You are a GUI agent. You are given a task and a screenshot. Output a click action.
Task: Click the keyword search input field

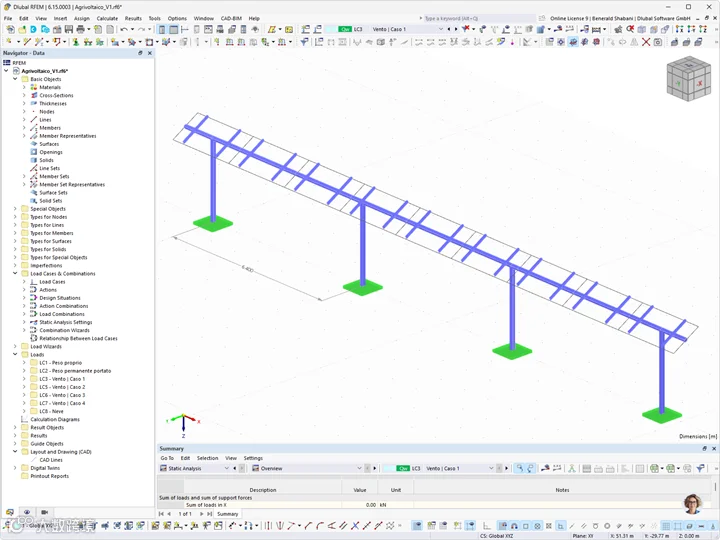[x=478, y=18]
